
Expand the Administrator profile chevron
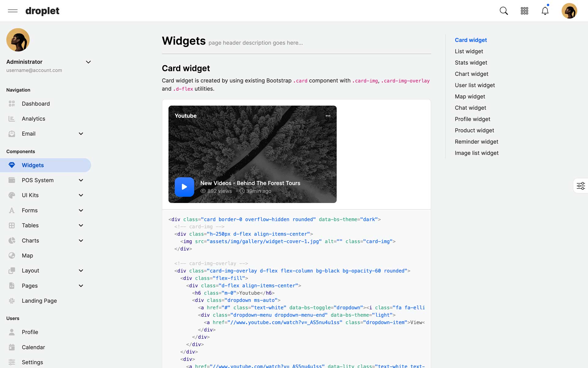[88, 62]
